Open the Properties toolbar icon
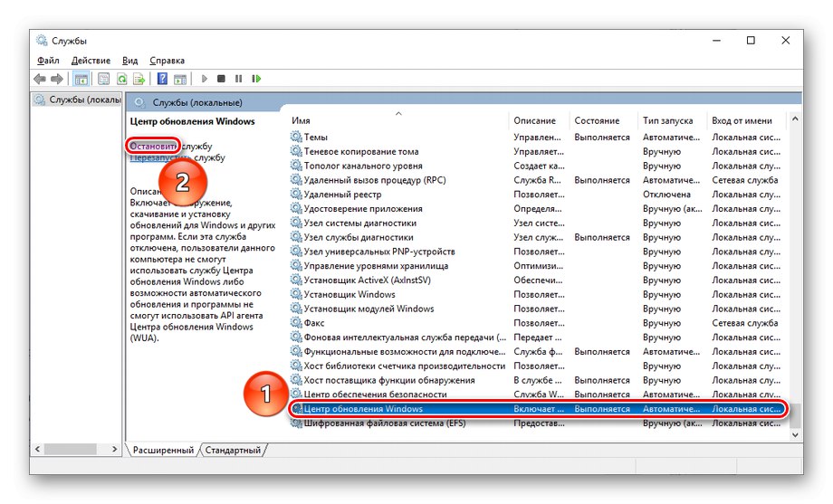This screenshot has width=833, height=504. pos(103,79)
